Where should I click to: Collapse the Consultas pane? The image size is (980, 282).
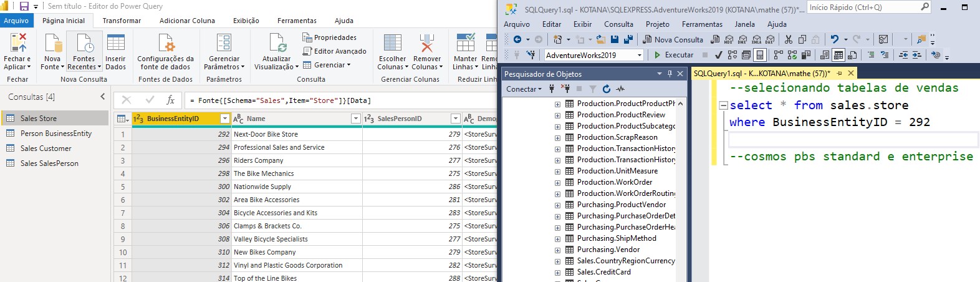pyautogui.click(x=103, y=97)
